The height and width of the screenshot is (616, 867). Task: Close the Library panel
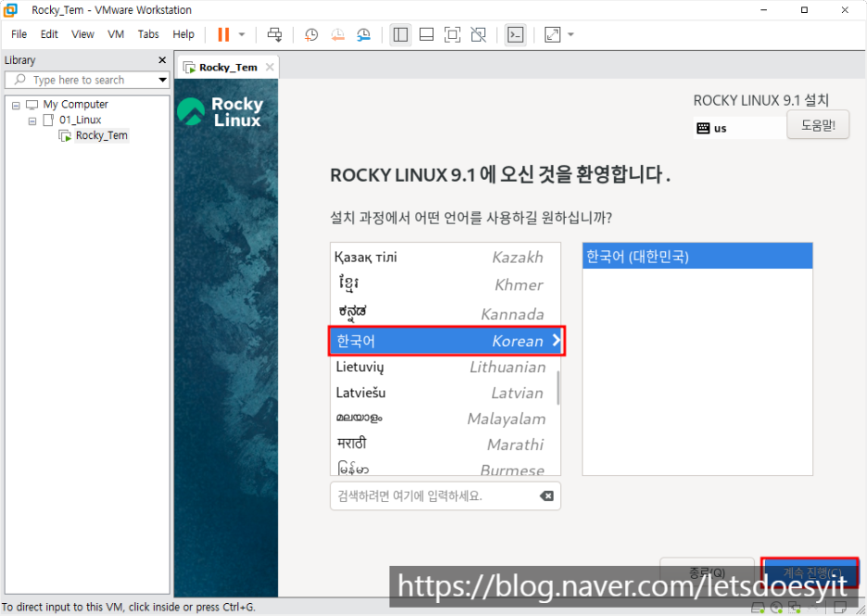point(162,60)
